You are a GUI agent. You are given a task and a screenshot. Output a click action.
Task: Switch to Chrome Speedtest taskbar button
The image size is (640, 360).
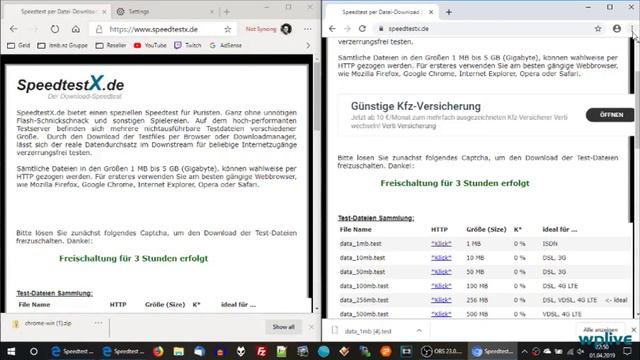[x=492, y=351]
